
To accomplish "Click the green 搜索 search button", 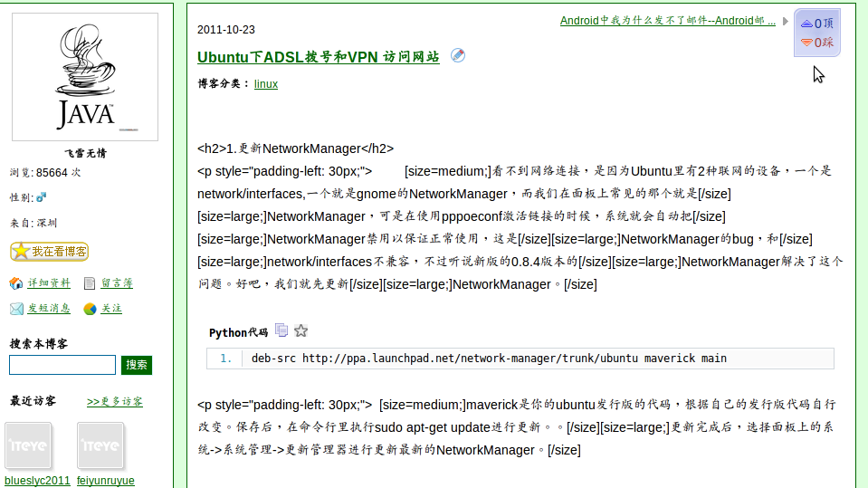I will click(x=136, y=365).
